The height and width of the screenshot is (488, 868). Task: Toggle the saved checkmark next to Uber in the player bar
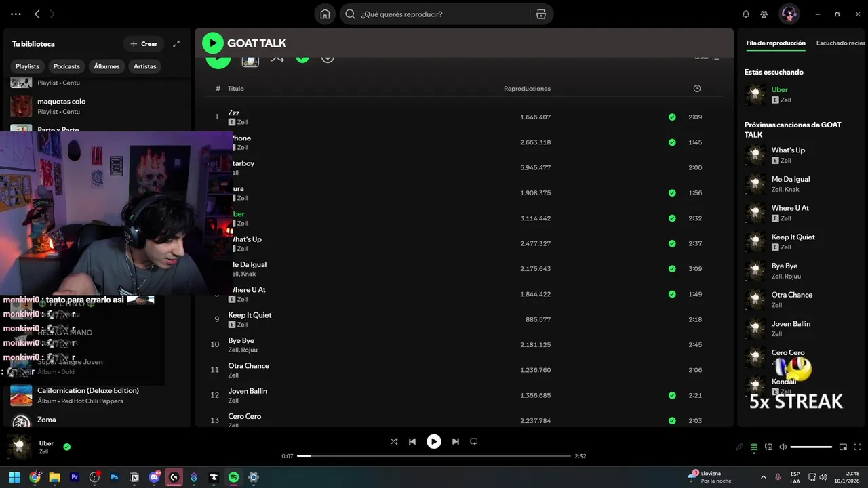[66, 447]
